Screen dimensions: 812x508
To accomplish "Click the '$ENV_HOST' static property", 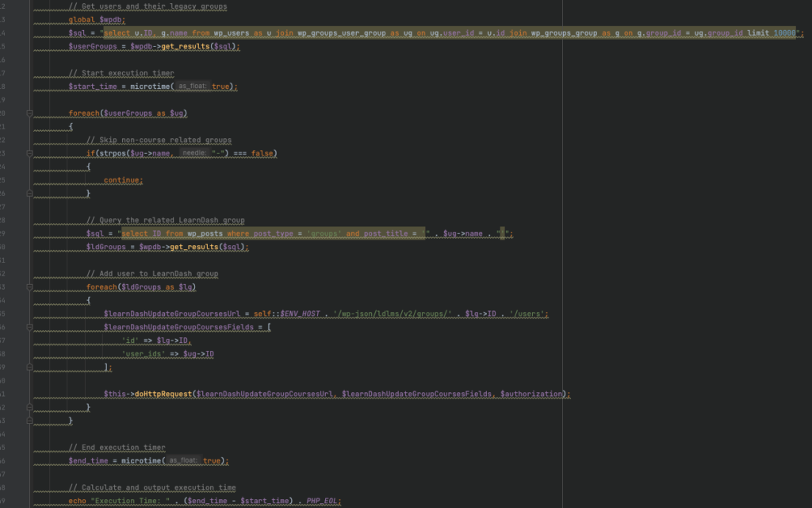I will coord(300,314).
